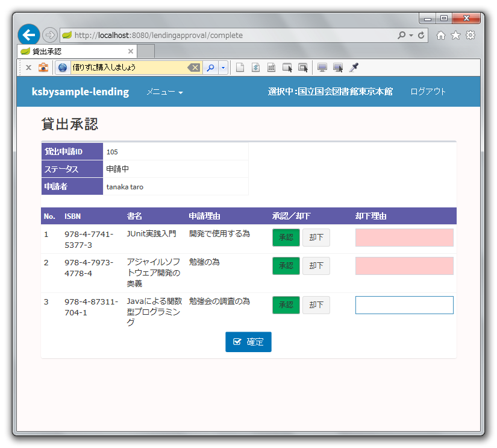Open address bar history dropdown arrow
Viewport: 497px width, 448px height.
pos(411,35)
